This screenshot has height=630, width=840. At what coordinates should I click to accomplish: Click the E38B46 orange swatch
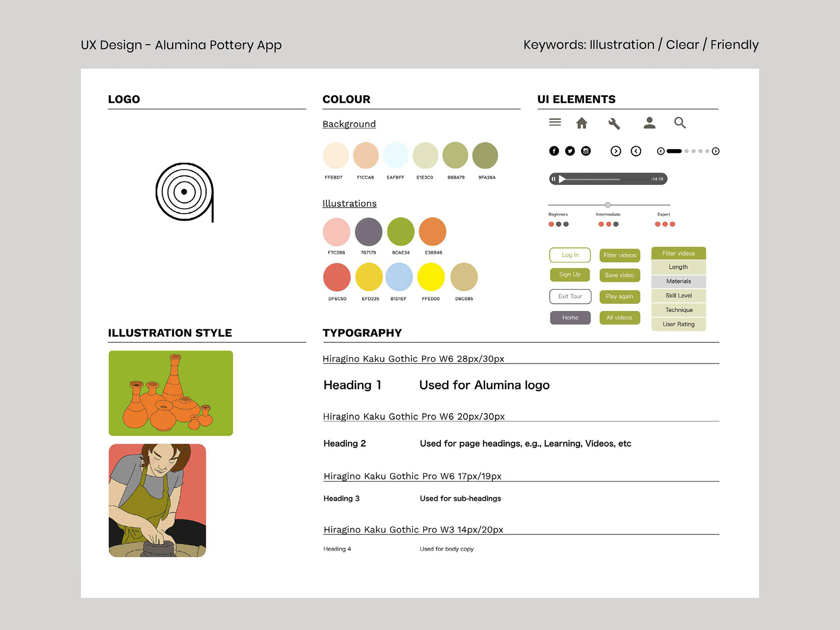click(433, 232)
